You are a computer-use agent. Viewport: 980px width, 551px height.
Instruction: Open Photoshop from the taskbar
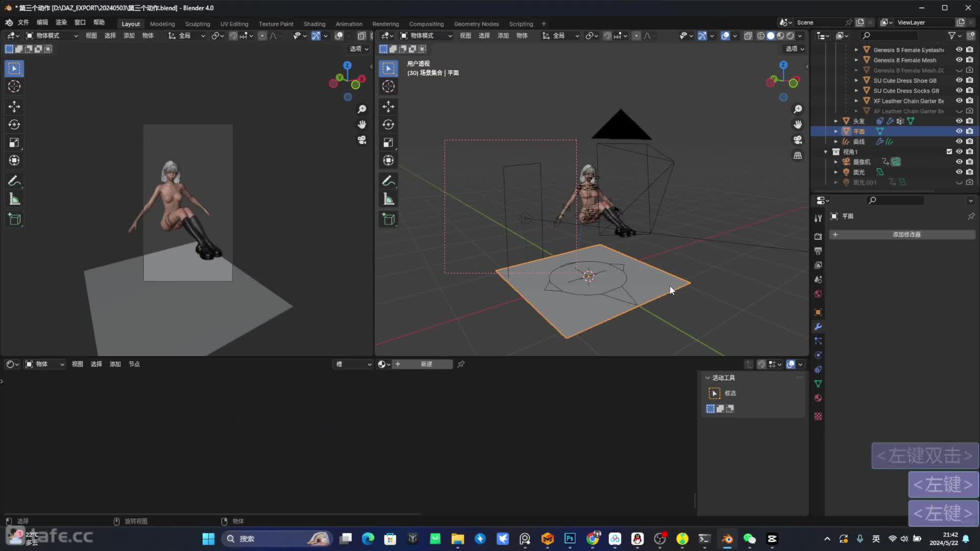point(570,539)
